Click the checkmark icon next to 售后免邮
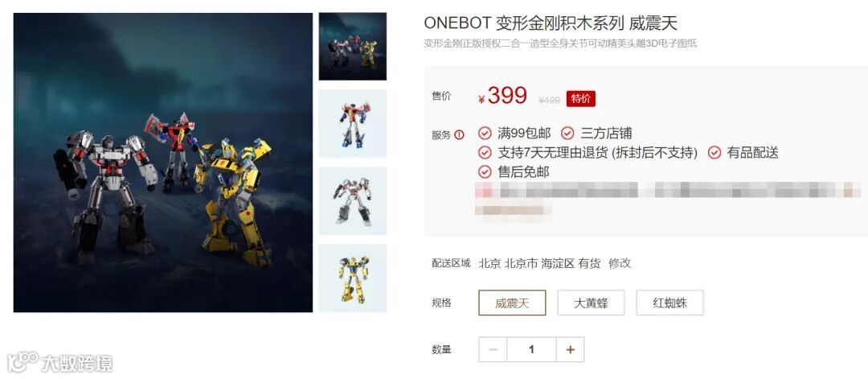The width and height of the screenshot is (868, 379). [x=485, y=171]
